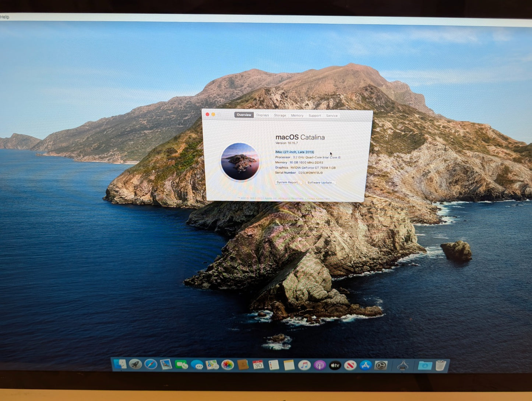Open Reminders from the Dock
Viewport: 532px width, 401px height.
pyautogui.click(x=274, y=365)
